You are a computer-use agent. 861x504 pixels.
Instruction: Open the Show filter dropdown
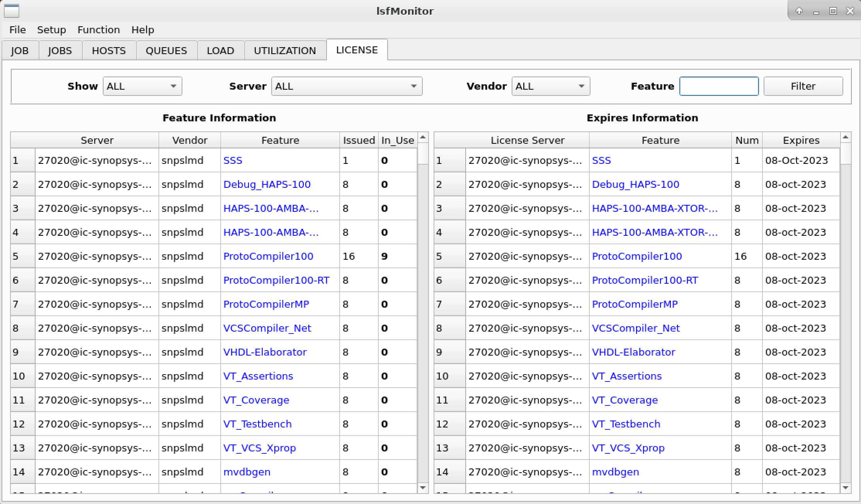click(142, 86)
